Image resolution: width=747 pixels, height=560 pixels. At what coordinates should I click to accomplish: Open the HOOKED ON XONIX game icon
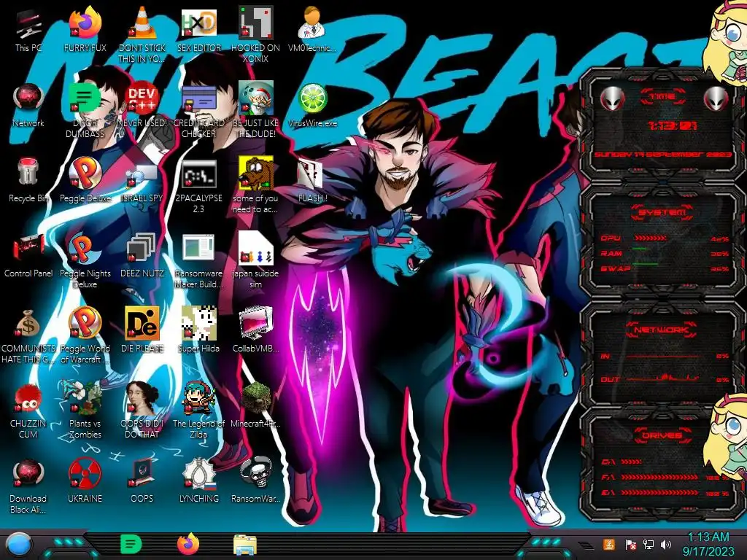(x=255, y=35)
